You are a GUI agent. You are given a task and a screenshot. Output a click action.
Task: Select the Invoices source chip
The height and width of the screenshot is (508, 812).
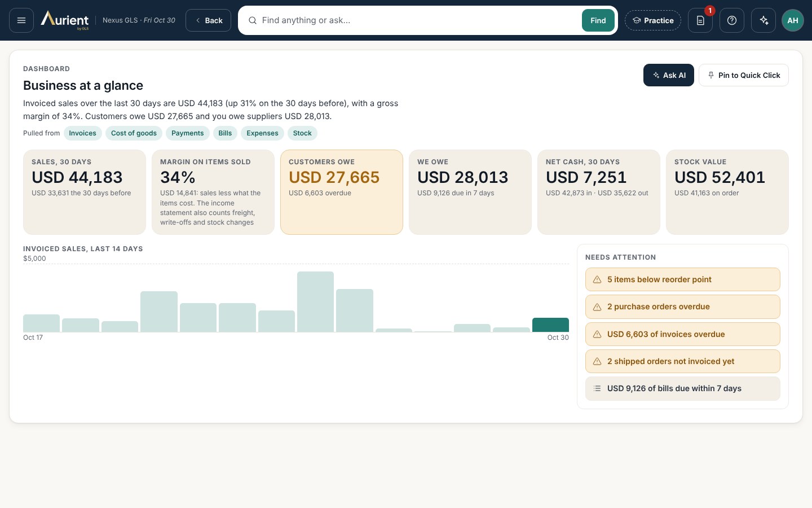coord(83,133)
